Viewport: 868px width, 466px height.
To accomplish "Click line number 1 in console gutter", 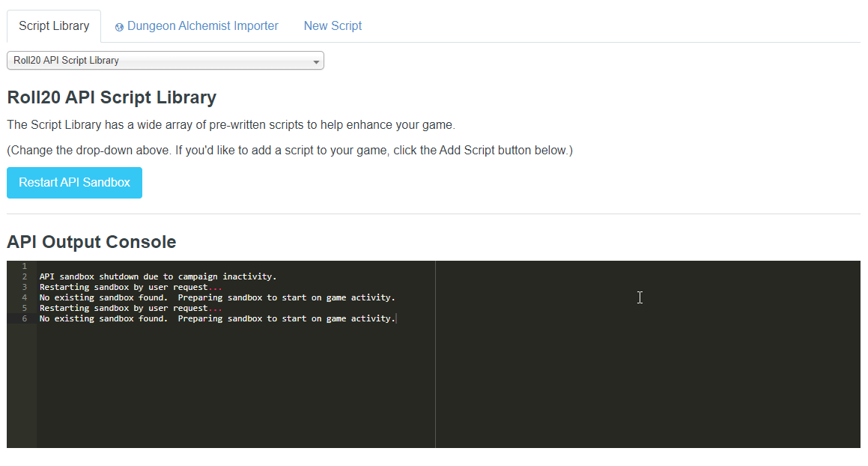I will (25, 266).
